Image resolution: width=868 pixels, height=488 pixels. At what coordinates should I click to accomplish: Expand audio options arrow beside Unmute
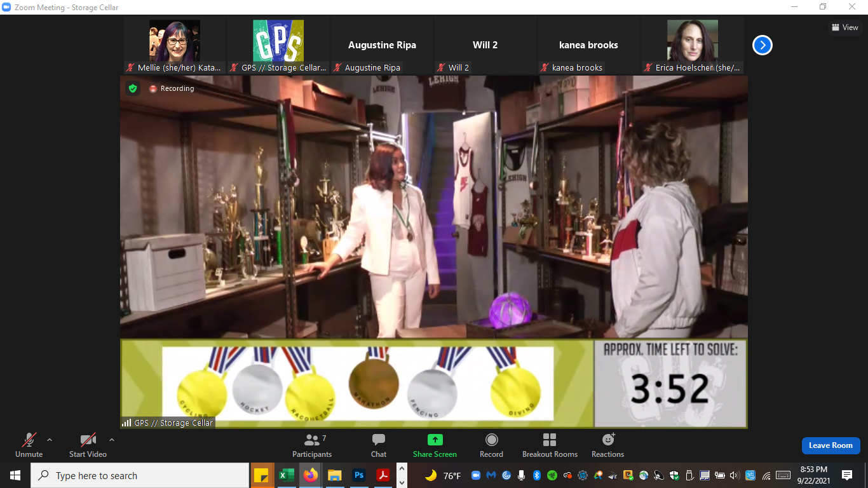click(50, 440)
